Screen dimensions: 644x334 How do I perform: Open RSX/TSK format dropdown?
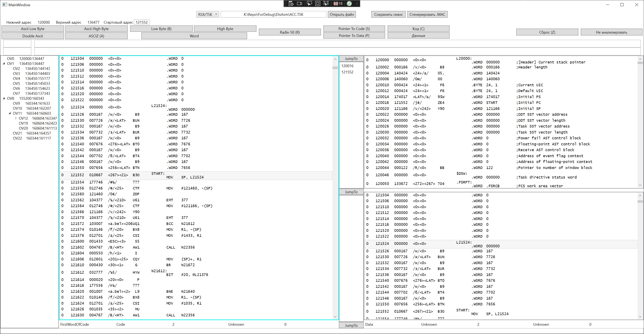pos(208,14)
